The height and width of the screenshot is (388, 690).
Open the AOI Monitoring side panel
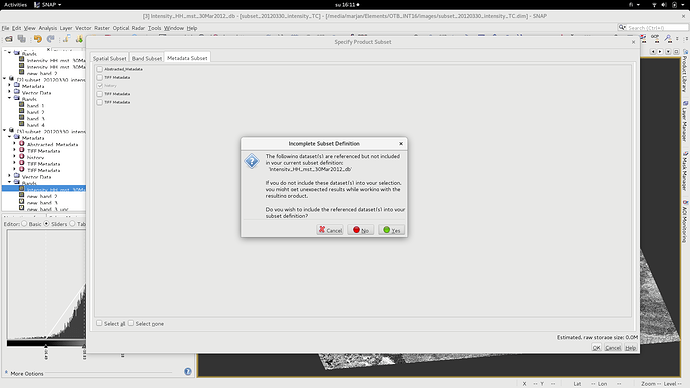point(685,221)
